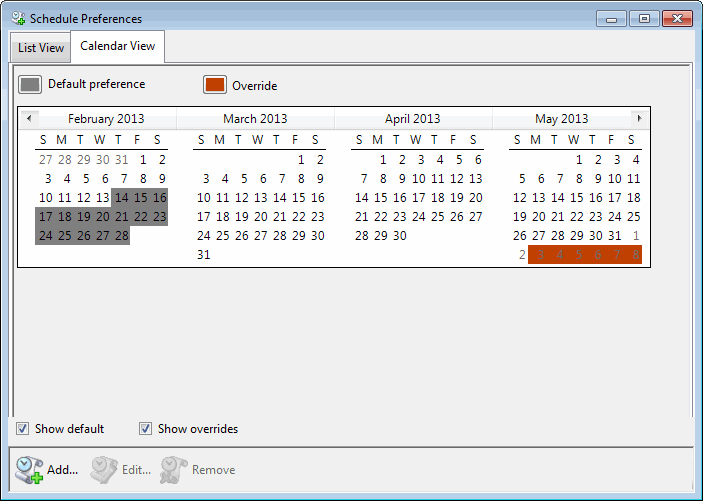Screen dimensions: 703x501
Task: Open the February 2013 month header
Action: tap(106, 119)
